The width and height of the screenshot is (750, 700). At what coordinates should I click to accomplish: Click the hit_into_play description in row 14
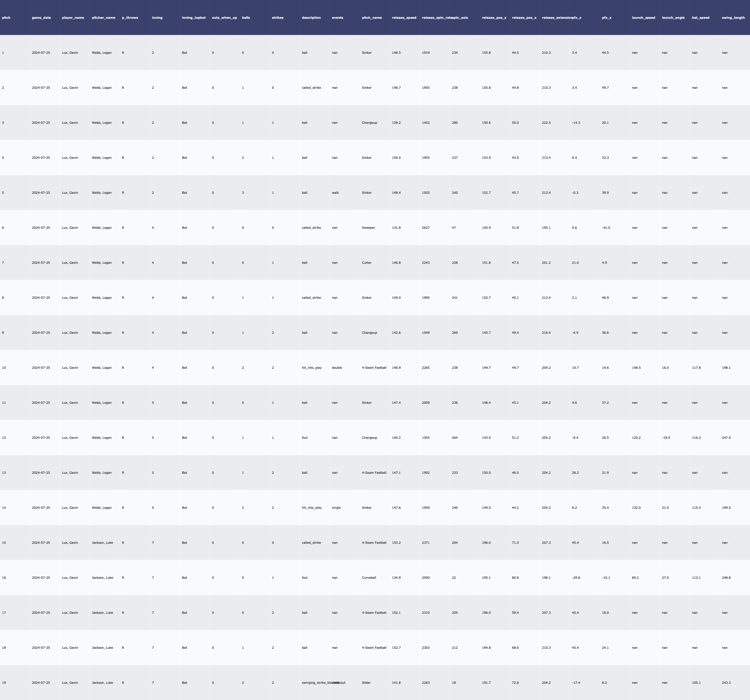(x=311, y=507)
